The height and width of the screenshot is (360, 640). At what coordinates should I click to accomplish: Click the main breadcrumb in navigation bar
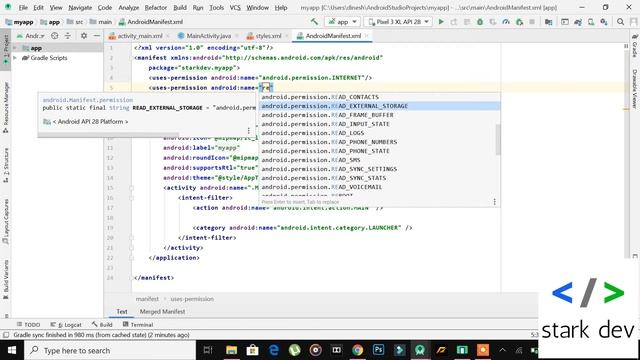click(100, 22)
